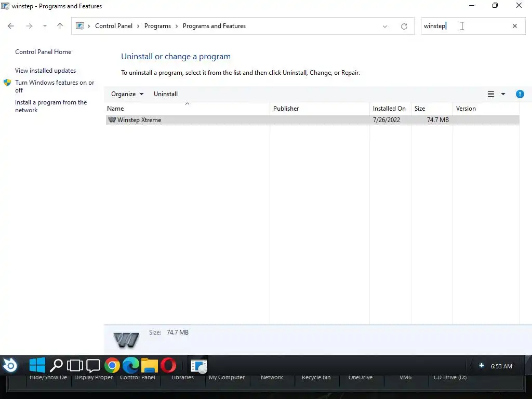Click the system tray plus icon
The width and height of the screenshot is (532, 399).
pos(482,365)
